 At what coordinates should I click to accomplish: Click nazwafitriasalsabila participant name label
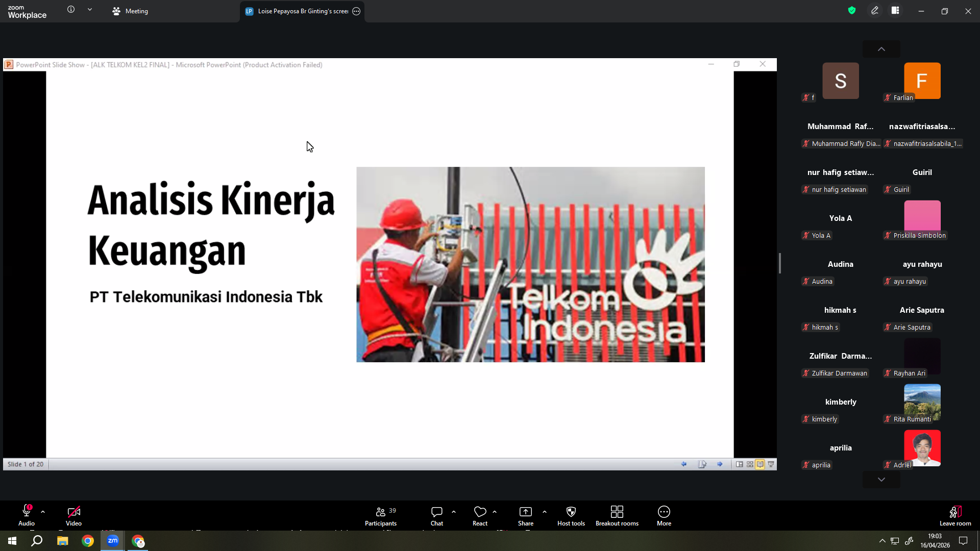coord(923,144)
